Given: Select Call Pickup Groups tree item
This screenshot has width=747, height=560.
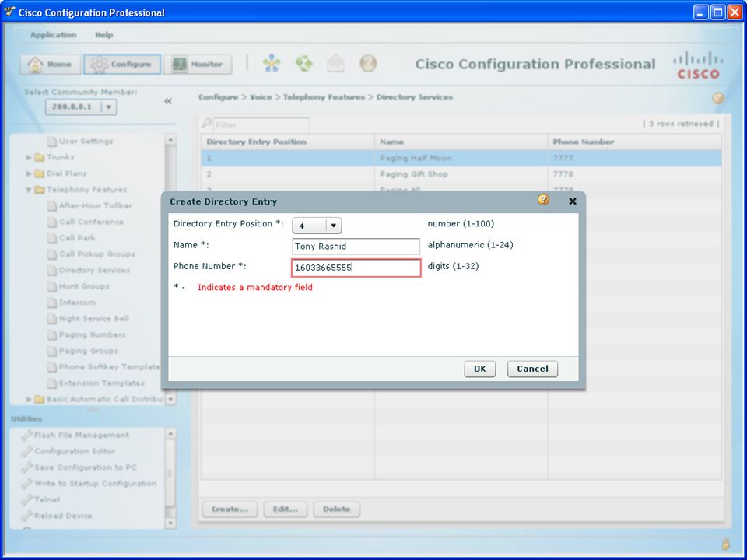Looking at the screenshot, I should 91,254.
